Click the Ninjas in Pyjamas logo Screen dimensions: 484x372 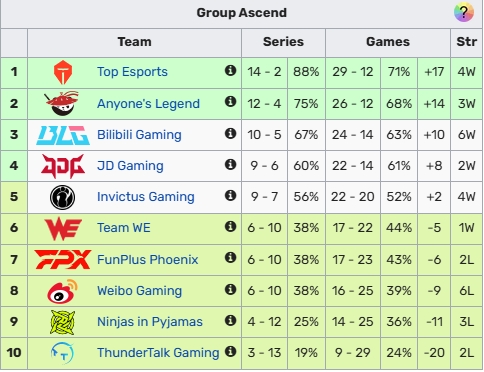[62, 322]
